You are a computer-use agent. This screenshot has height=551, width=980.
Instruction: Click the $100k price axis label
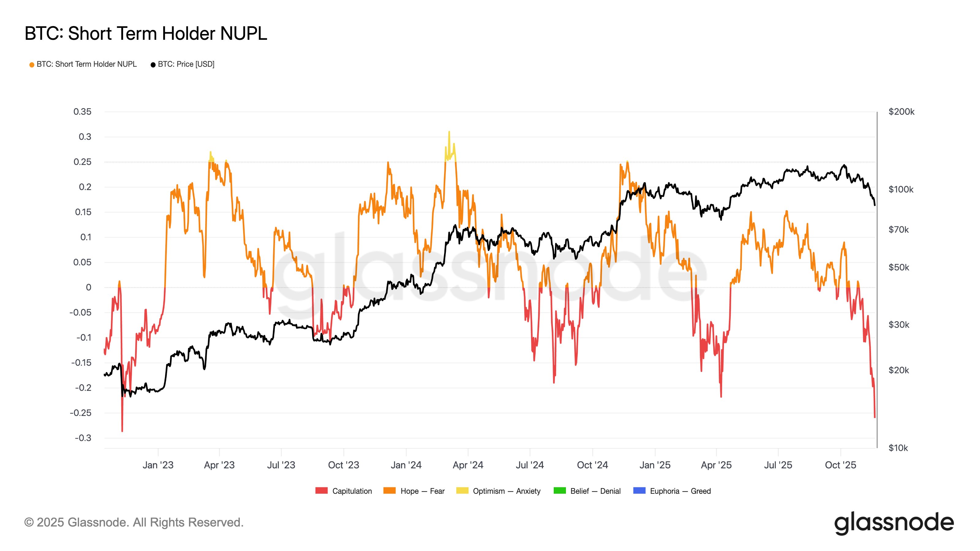click(x=900, y=189)
